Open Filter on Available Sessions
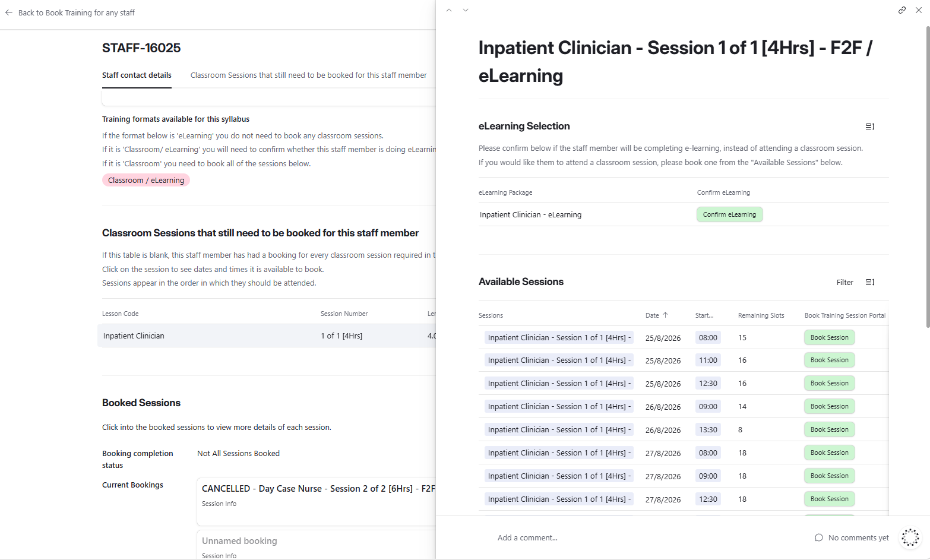 coord(845,282)
